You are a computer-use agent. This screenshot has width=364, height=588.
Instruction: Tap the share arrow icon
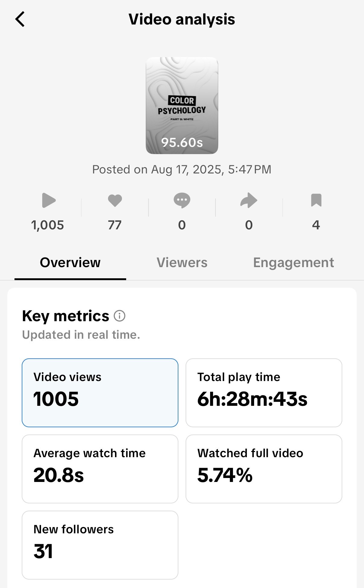point(249,200)
